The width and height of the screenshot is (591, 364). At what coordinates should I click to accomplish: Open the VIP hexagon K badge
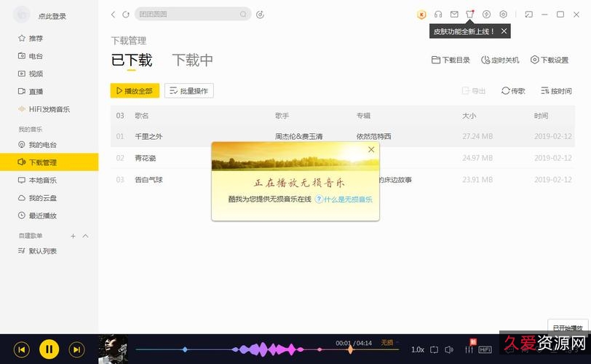pyautogui.click(x=421, y=15)
